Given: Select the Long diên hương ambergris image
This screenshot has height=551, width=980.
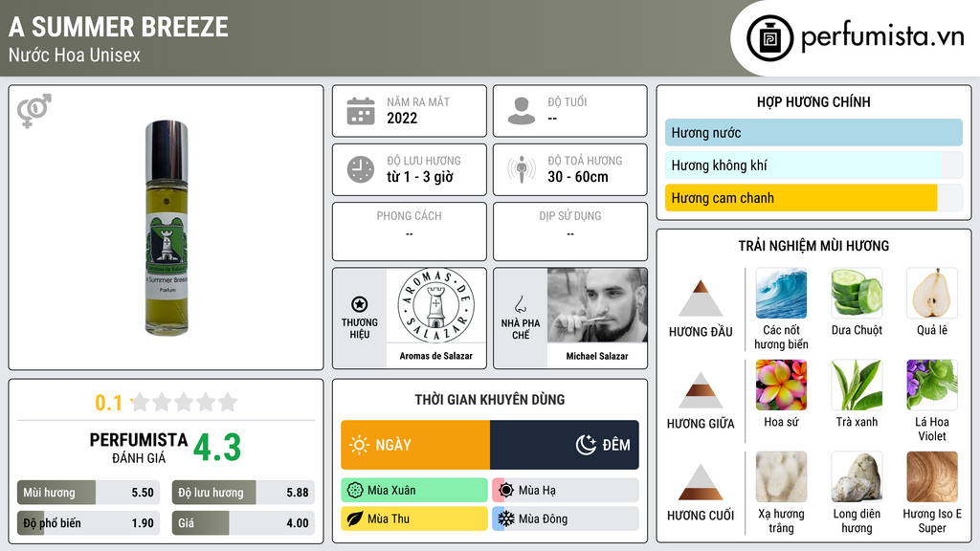Looking at the screenshot, I should (857, 476).
